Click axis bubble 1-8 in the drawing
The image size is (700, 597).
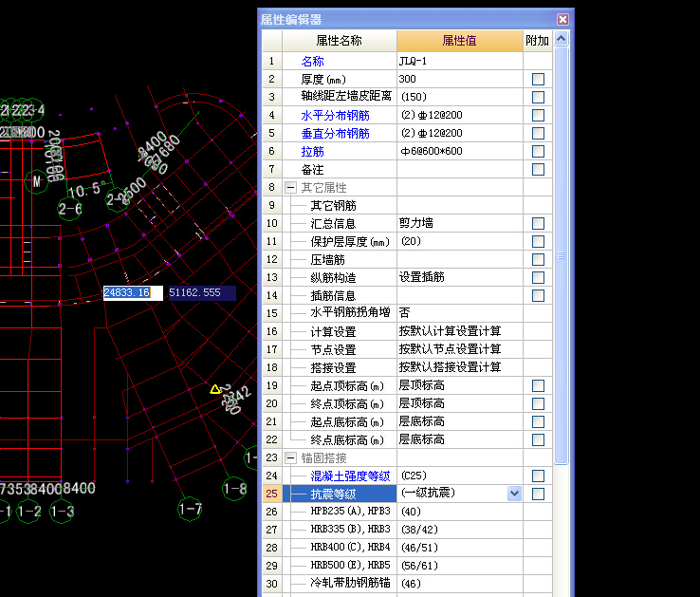tap(234, 489)
